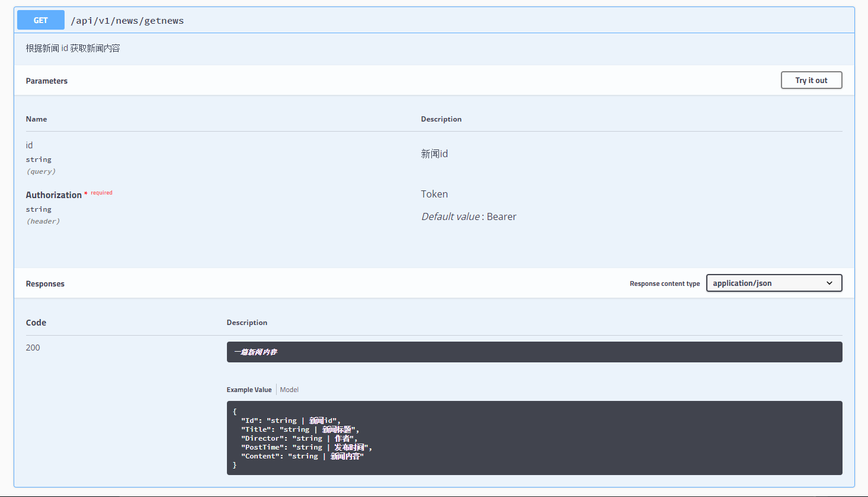Click the (query) parameter location text
Image resolution: width=868 pixels, height=497 pixels.
click(x=41, y=171)
